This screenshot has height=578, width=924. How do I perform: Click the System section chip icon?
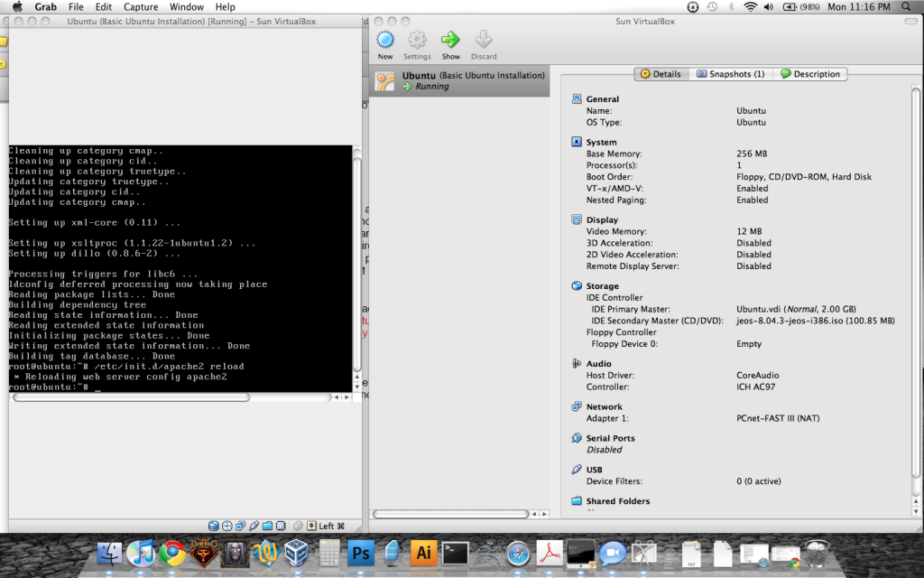577,142
